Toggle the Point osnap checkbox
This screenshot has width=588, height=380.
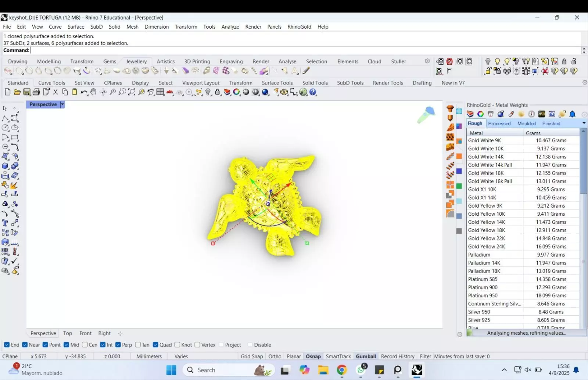tap(45, 345)
